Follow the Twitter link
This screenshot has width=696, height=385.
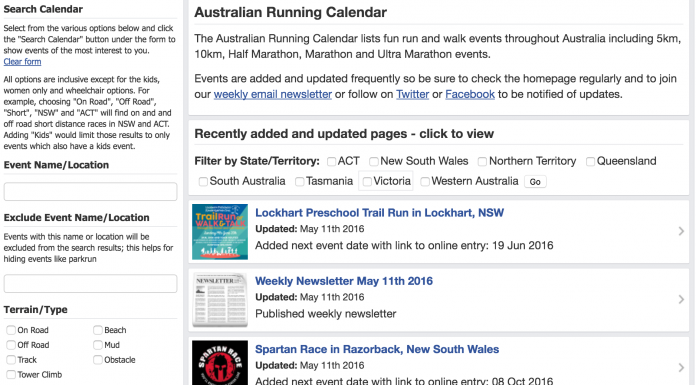click(x=412, y=94)
